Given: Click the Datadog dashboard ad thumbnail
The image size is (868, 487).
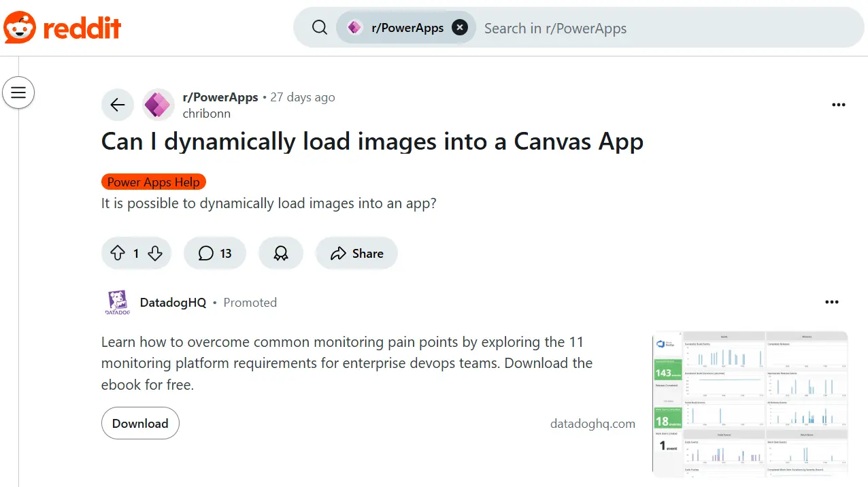Looking at the screenshot, I should click(749, 404).
